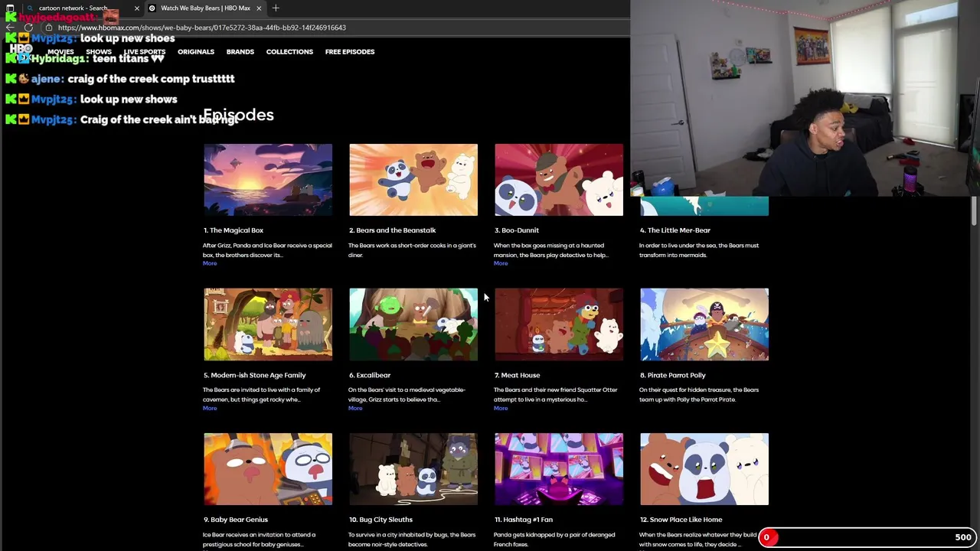
Task: Open the COLLECTIONS menu
Action: [x=289, y=52]
